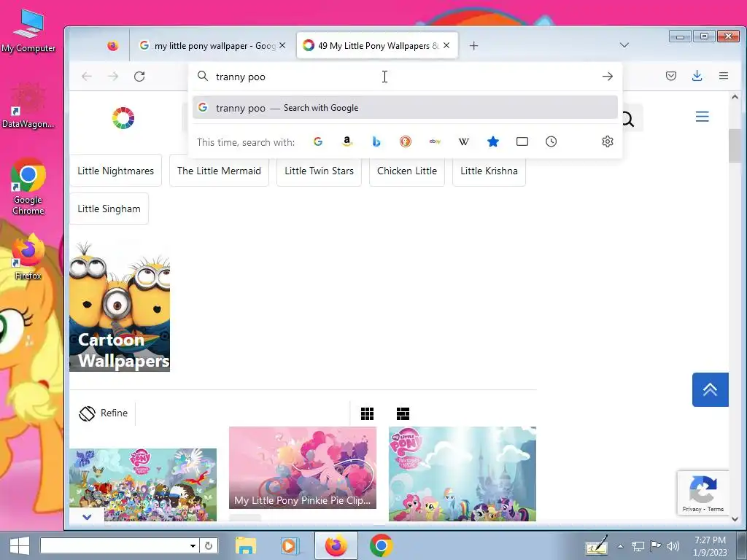The height and width of the screenshot is (560, 747).
Task: Search this time with Bing icon
Action: 376,141
